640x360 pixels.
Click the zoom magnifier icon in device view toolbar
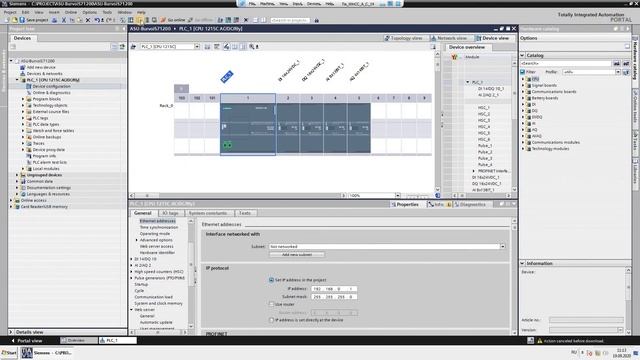(x=252, y=47)
